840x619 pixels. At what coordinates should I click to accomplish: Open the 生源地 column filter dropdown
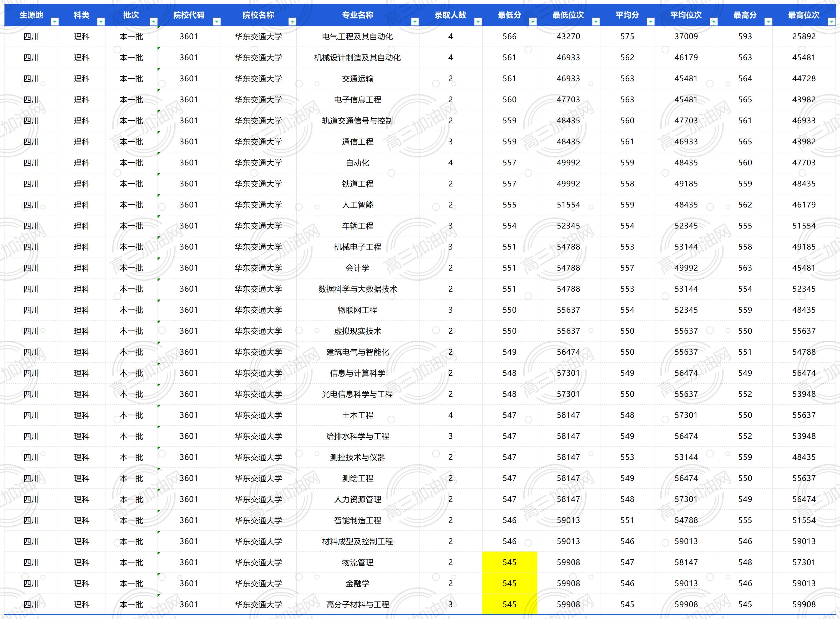(x=55, y=22)
